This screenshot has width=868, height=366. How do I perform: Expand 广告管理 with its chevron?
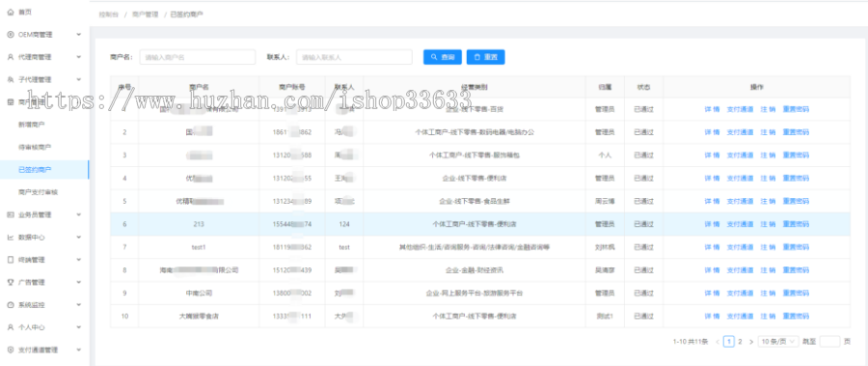pyautogui.click(x=79, y=282)
